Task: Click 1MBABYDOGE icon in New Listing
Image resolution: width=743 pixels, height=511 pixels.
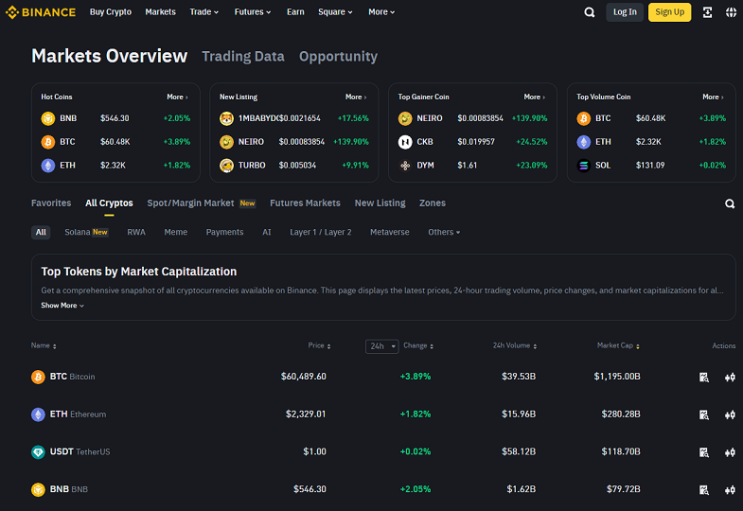Action: (x=227, y=118)
